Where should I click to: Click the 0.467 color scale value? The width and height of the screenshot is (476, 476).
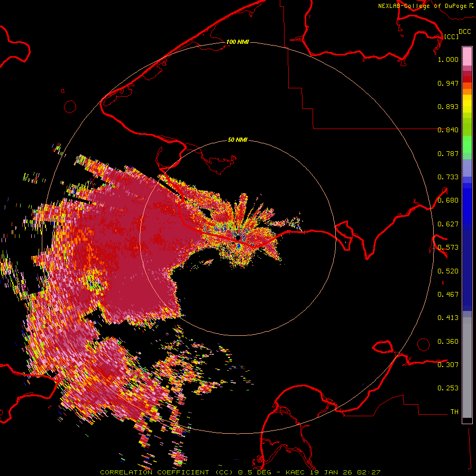tap(448, 295)
